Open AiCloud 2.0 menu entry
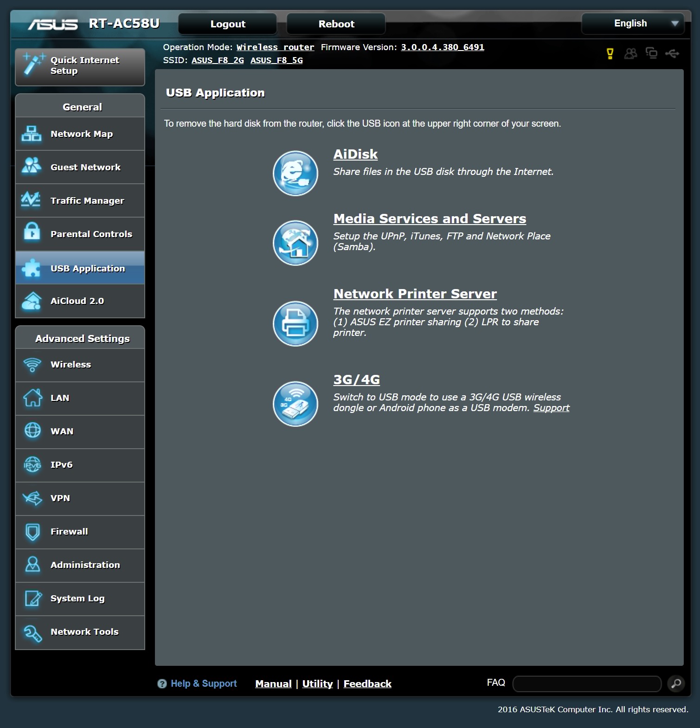The width and height of the screenshot is (700, 728). pos(80,301)
